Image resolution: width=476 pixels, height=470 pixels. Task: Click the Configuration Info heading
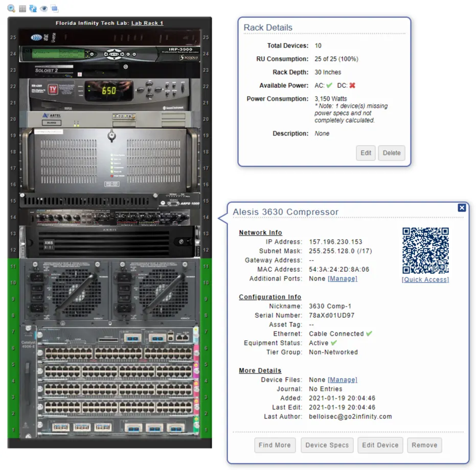[x=270, y=297]
